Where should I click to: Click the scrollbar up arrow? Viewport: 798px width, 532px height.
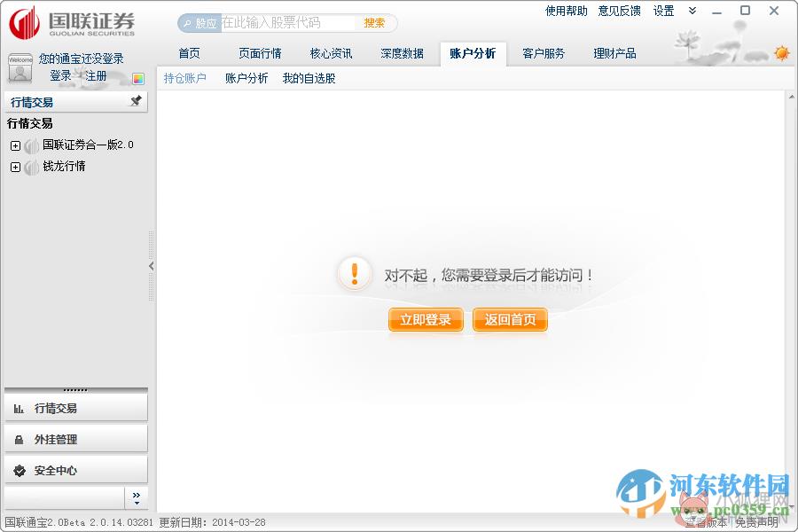click(791, 97)
